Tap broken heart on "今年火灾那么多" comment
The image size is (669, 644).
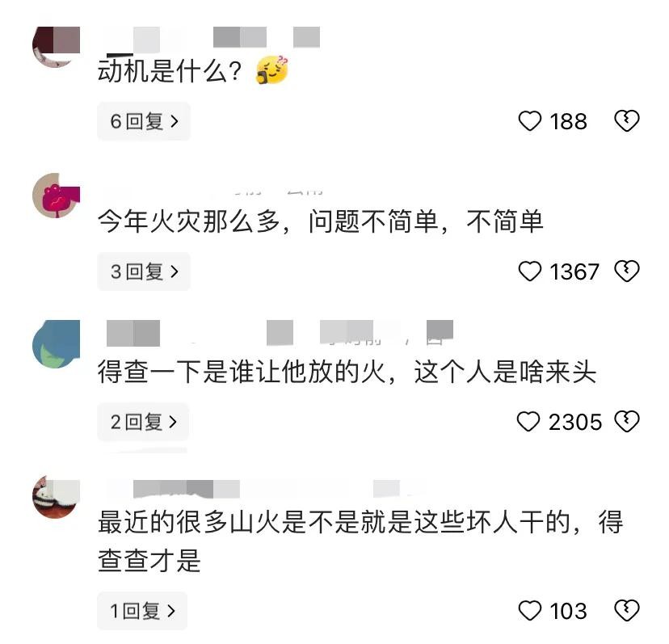626,271
